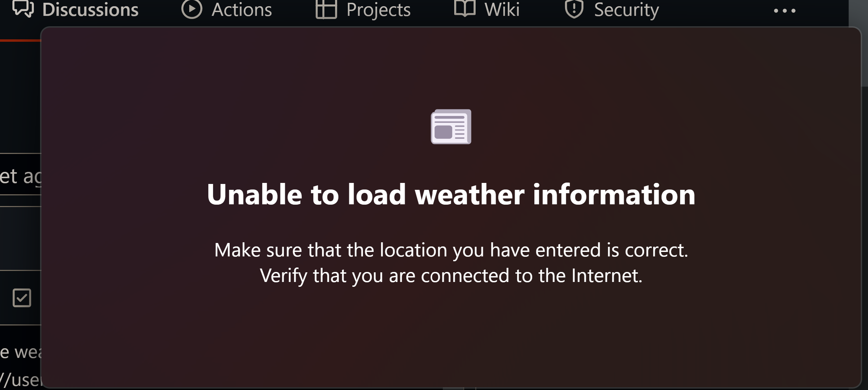Click the checklist icon behind the panel

(22, 298)
